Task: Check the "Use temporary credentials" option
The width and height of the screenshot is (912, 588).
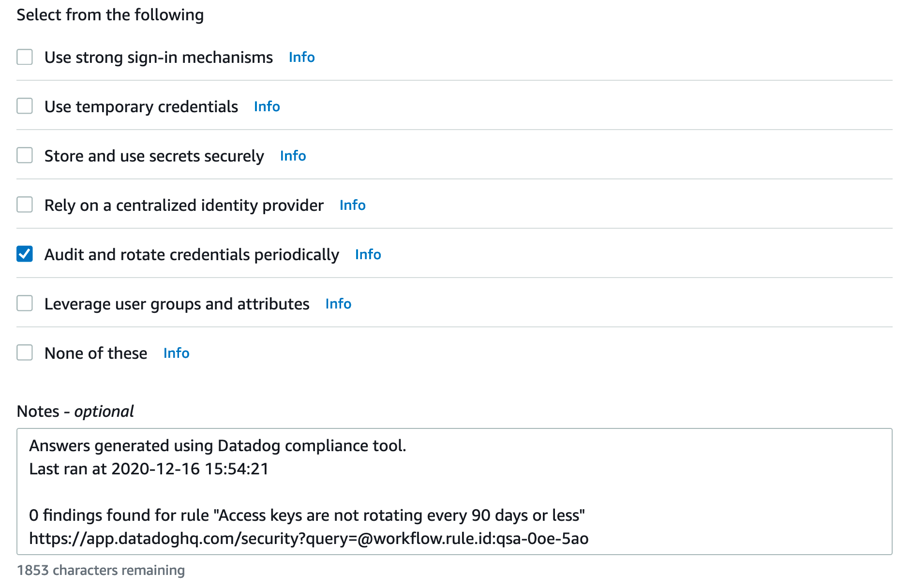Action: pos(24,106)
